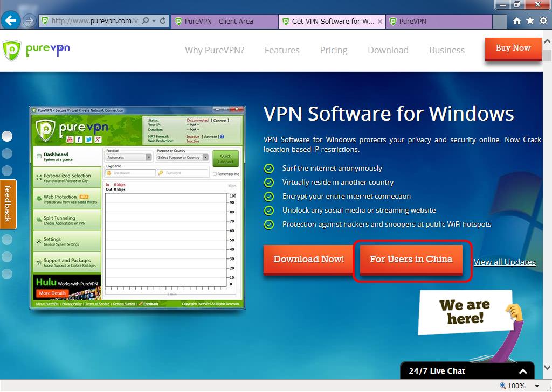Click the PureVPN app screenshot thumbnail

click(137, 208)
